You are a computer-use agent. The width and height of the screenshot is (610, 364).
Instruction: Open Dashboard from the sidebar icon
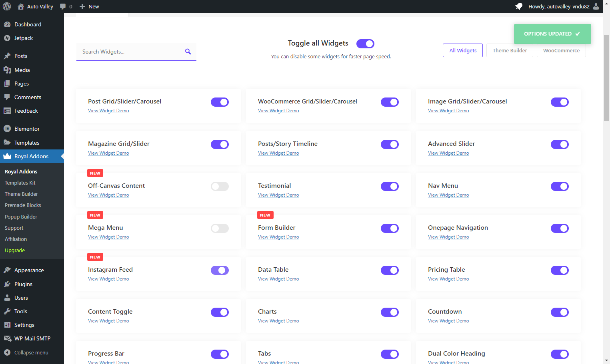(7, 24)
